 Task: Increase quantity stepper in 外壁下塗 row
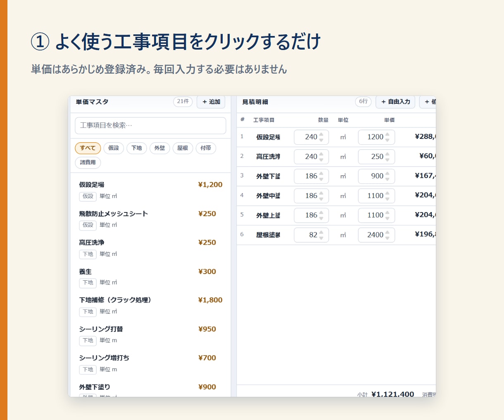point(321,174)
